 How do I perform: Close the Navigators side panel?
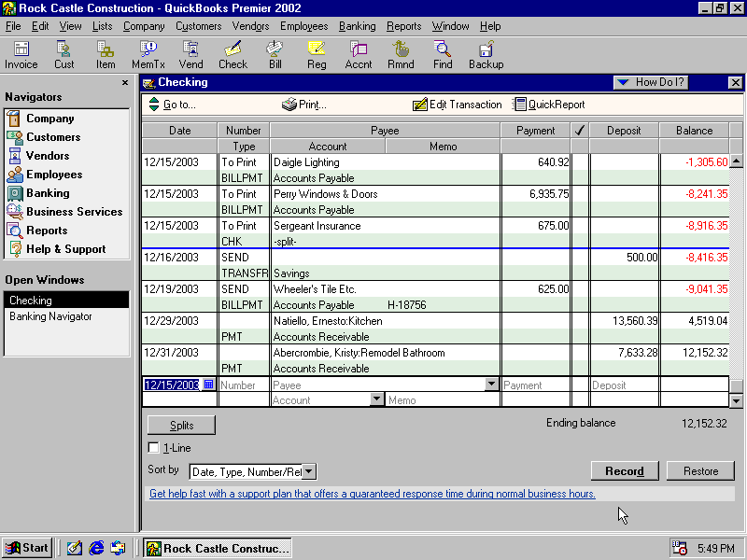coord(125,82)
